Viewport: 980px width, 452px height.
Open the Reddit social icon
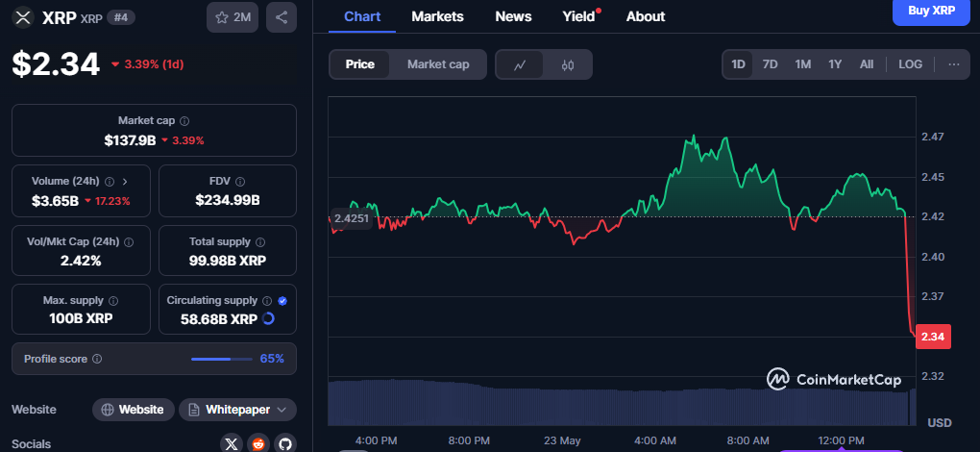258,444
